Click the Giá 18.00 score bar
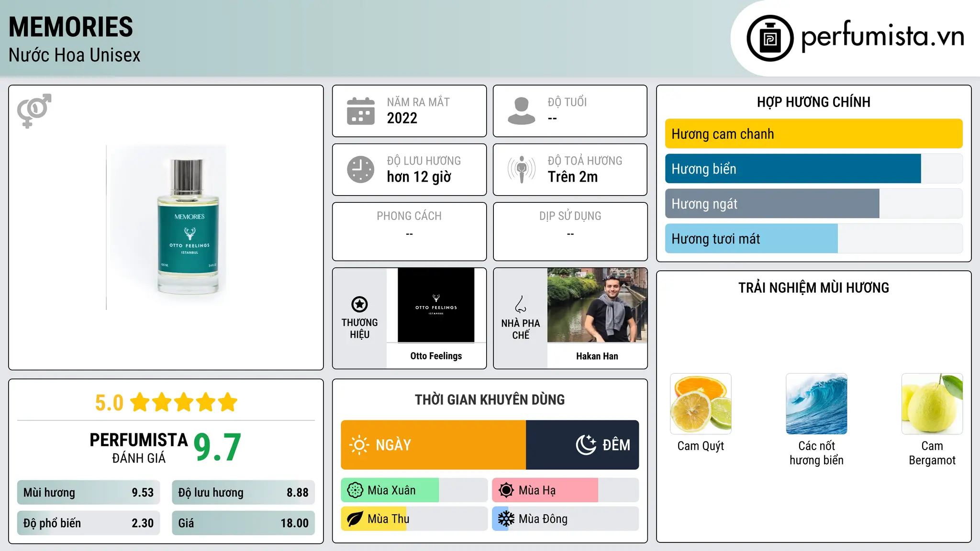Image resolution: width=980 pixels, height=551 pixels. pyautogui.click(x=243, y=523)
